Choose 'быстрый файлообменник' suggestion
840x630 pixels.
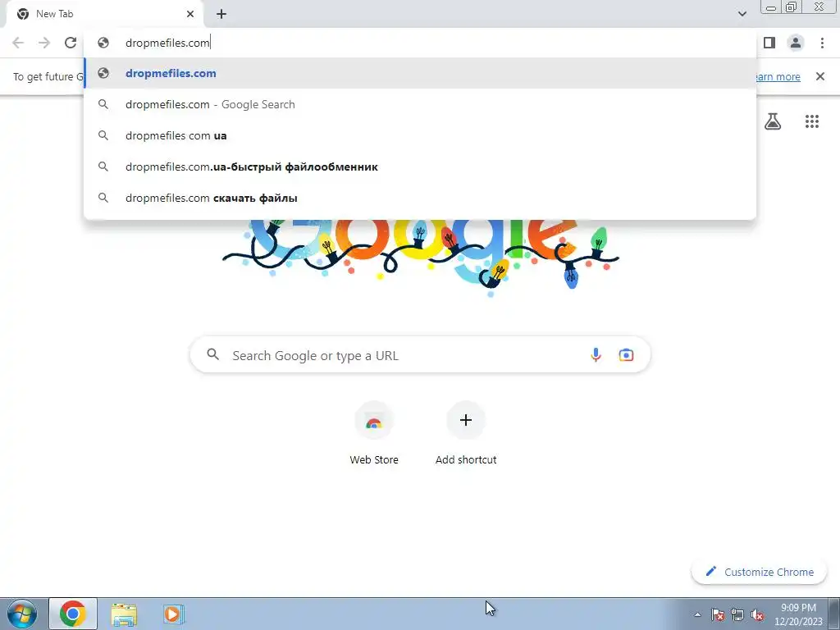click(x=421, y=167)
